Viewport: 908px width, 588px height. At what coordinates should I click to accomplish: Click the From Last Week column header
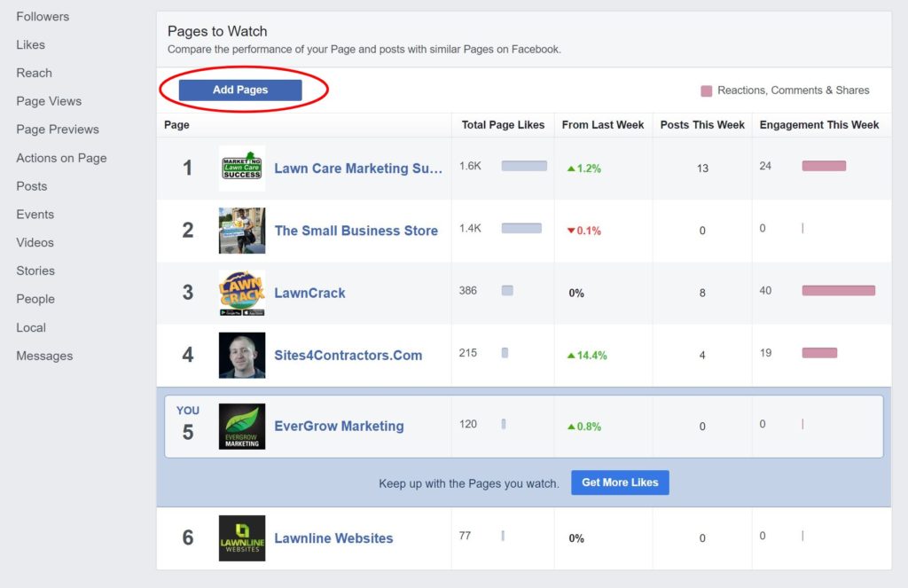(603, 125)
